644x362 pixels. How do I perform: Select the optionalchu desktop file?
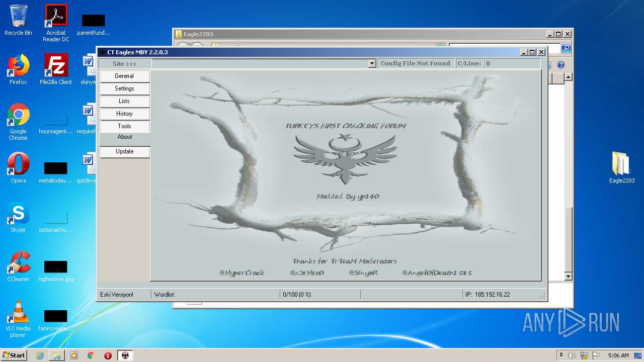[56, 221]
